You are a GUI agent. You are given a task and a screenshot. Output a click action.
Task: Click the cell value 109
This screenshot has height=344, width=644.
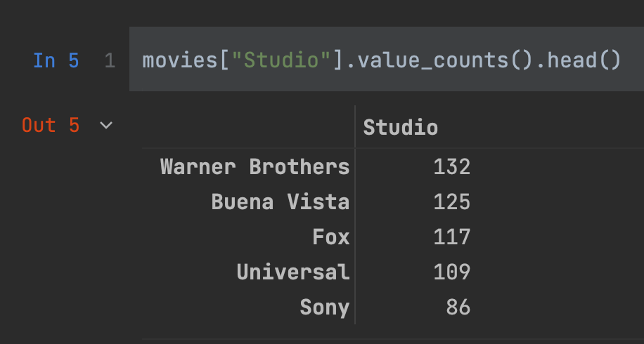pos(452,272)
